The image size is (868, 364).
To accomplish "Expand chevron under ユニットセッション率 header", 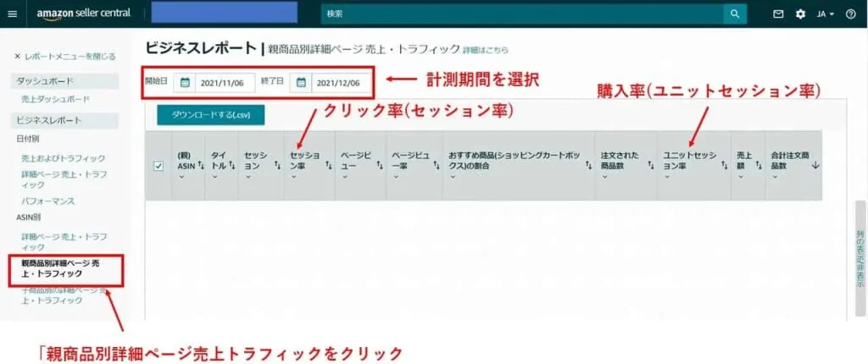I will coord(667,177).
